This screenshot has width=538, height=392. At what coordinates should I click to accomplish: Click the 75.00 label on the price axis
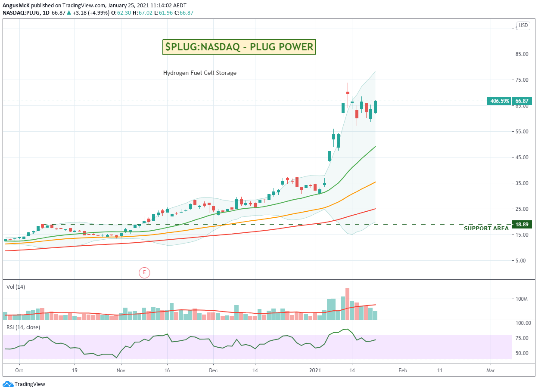(x=522, y=80)
